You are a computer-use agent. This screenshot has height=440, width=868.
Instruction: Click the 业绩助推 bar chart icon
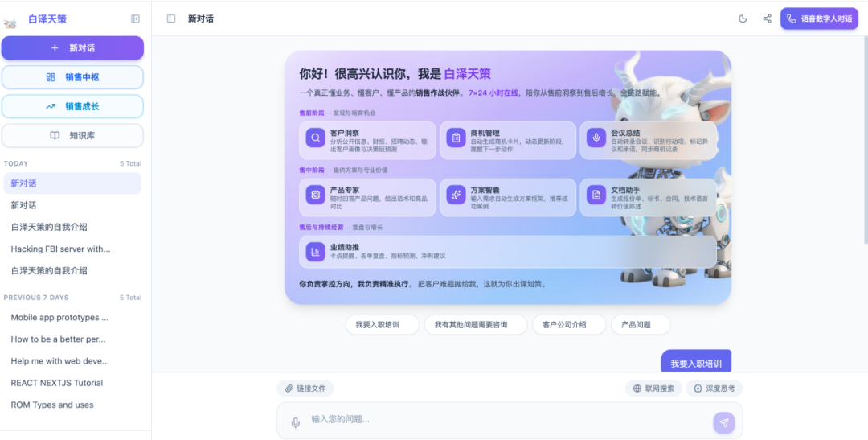click(x=315, y=252)
